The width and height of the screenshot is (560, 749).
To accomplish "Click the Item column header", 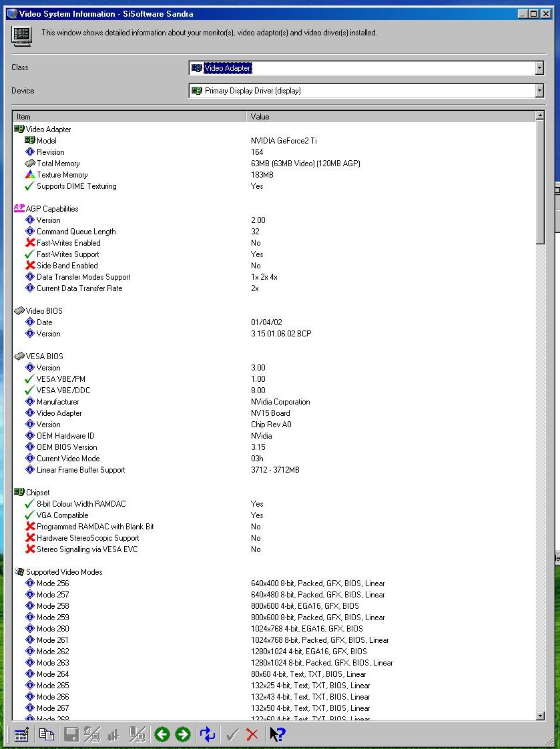I will point(129,117).
